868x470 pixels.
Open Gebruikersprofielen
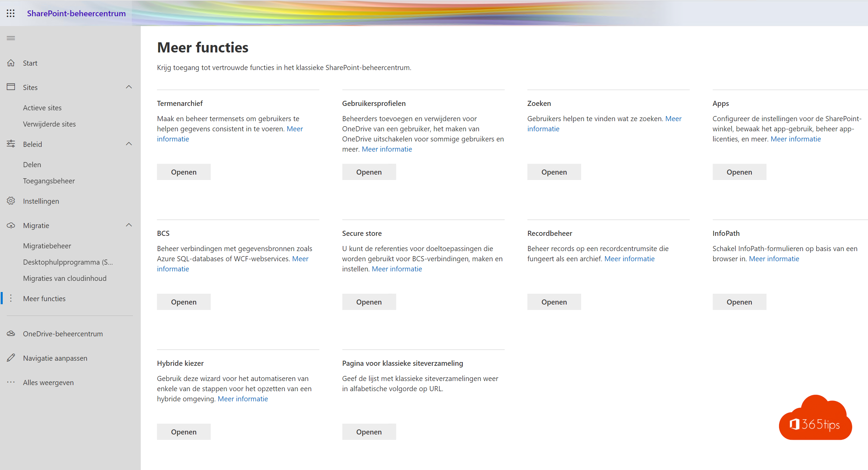click(x=369, y=172)
